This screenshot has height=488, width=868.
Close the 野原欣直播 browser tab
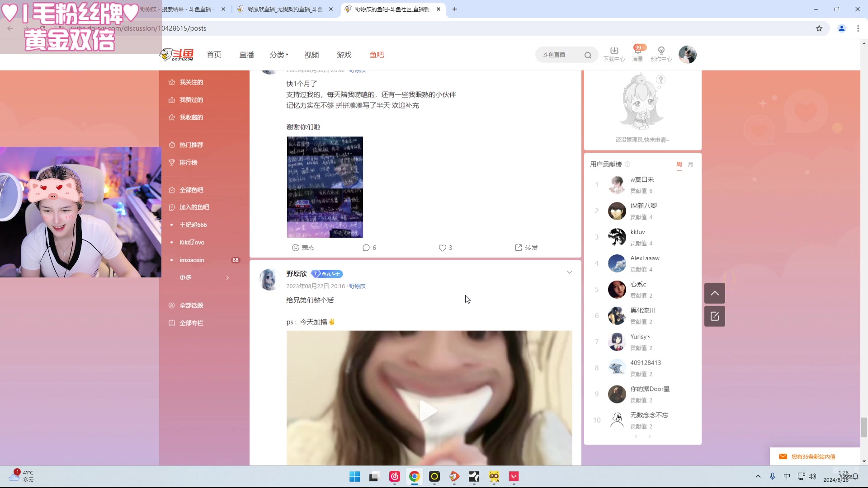click(331, 9)
